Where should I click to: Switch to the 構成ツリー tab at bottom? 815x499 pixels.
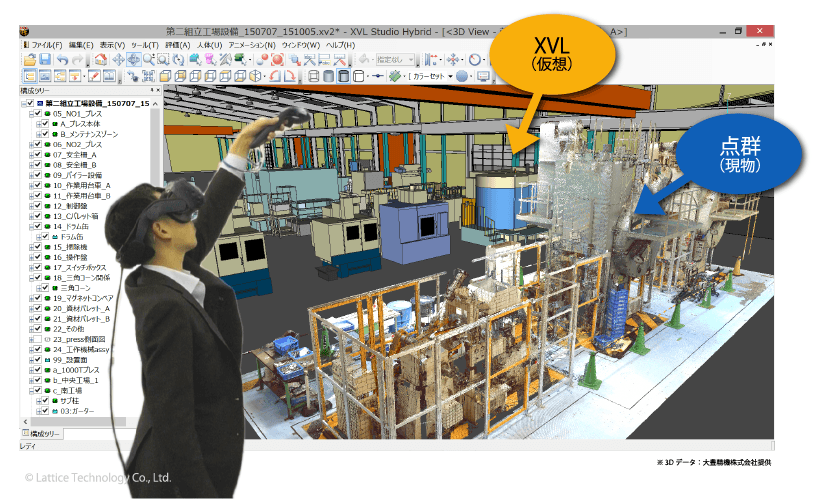coord(42,434)
